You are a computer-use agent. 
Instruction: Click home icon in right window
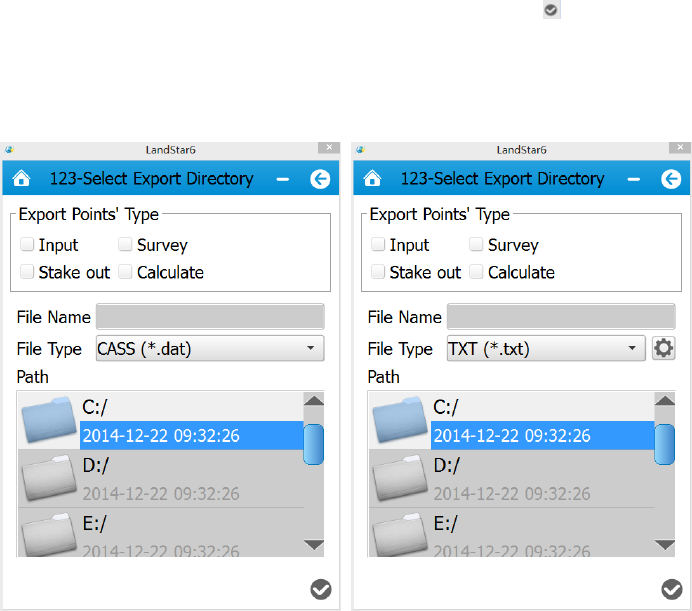point(372,179)
